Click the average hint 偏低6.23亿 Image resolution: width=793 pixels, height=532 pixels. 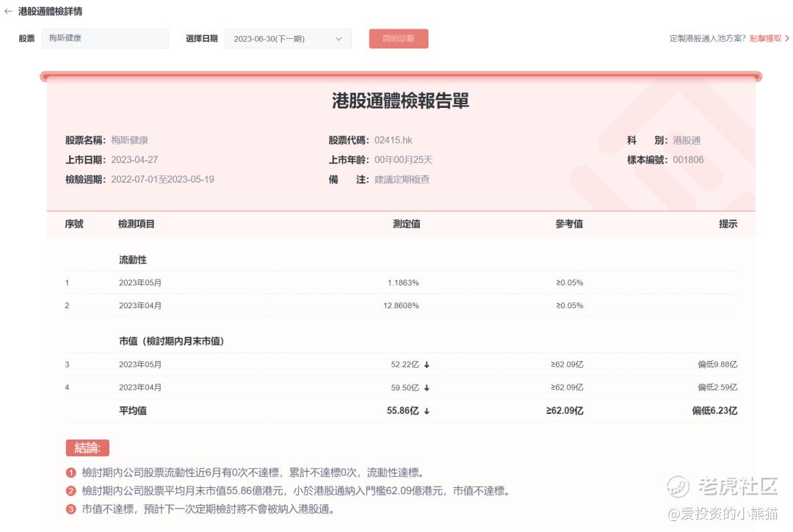click(714, 411)
